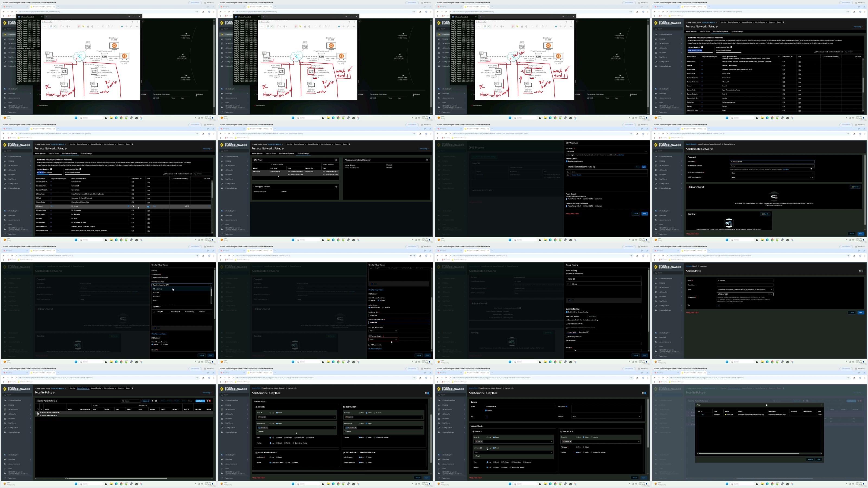The width and height of the screenshot is (868, 488).
Task: Click the info icon beside Security Policy title
Action: coord(54,393)
